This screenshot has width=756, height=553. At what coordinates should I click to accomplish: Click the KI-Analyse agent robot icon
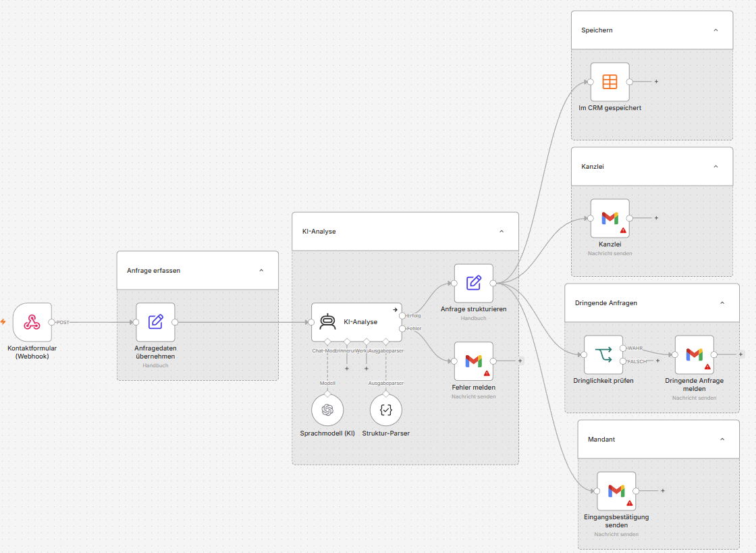(x=328, y=321)
